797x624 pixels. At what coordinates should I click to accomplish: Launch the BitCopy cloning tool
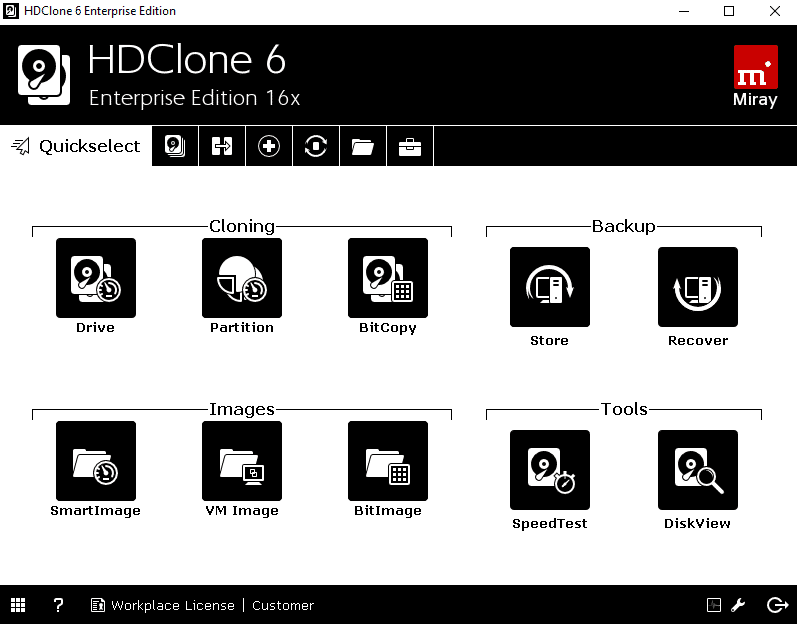click(388, 277)
